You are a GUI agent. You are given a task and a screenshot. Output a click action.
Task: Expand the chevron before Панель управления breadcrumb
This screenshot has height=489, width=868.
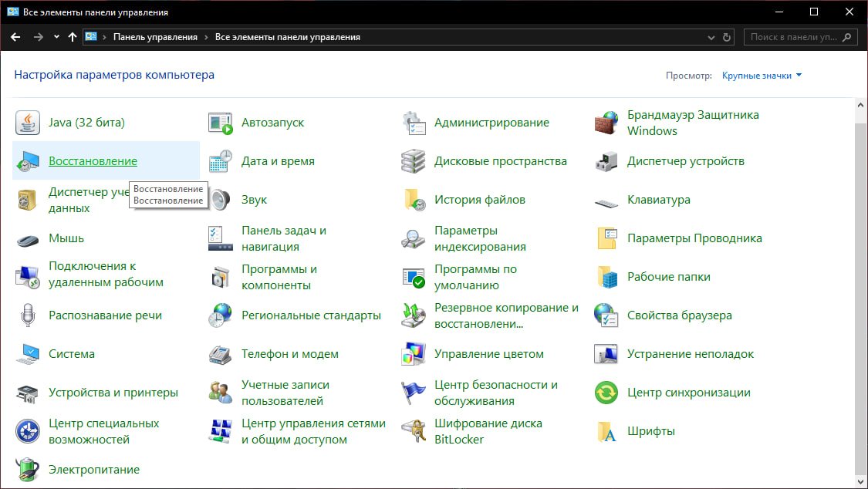point(105,37)
